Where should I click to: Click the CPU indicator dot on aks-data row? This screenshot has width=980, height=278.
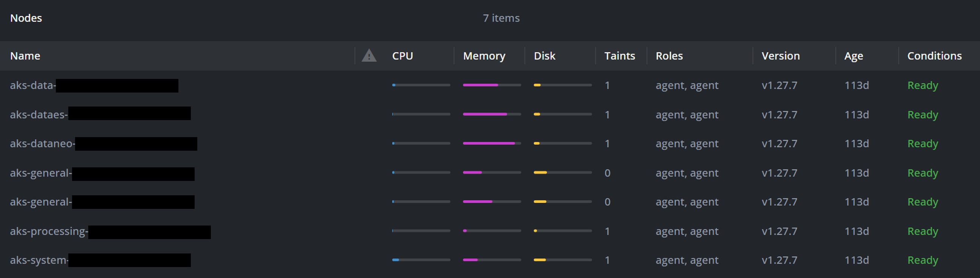tap(394, 85)
